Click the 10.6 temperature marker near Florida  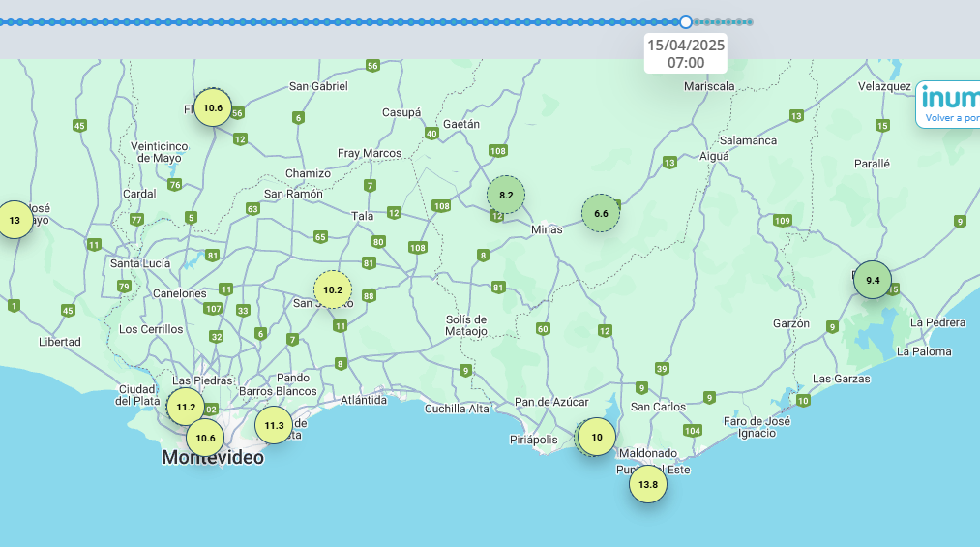coord(213,107)
